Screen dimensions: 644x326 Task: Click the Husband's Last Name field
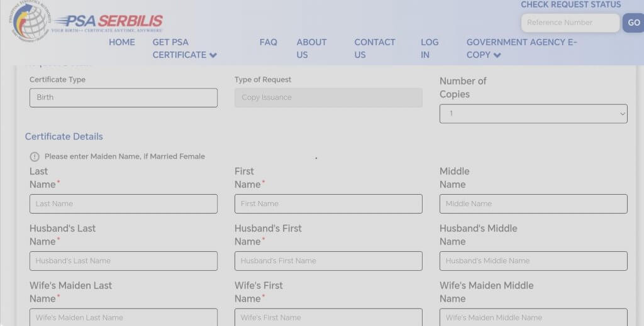tap(123, 261)
